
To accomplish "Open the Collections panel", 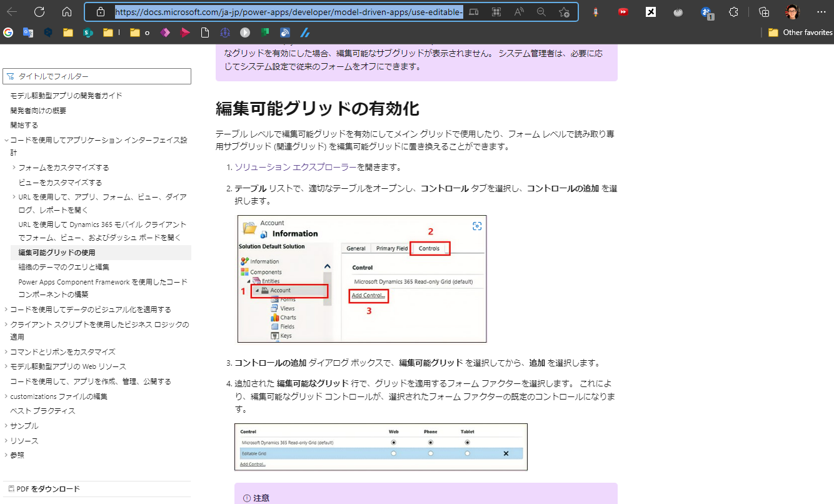I will point(763,12).
